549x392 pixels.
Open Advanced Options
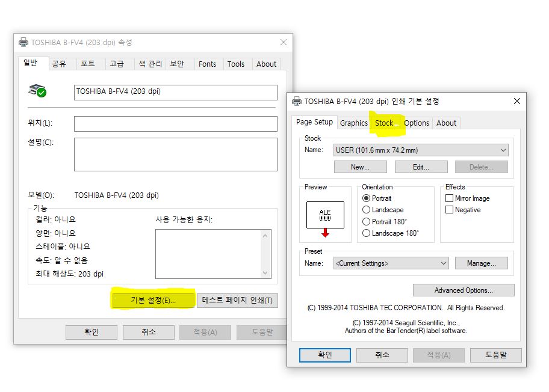tap(463, 290)
